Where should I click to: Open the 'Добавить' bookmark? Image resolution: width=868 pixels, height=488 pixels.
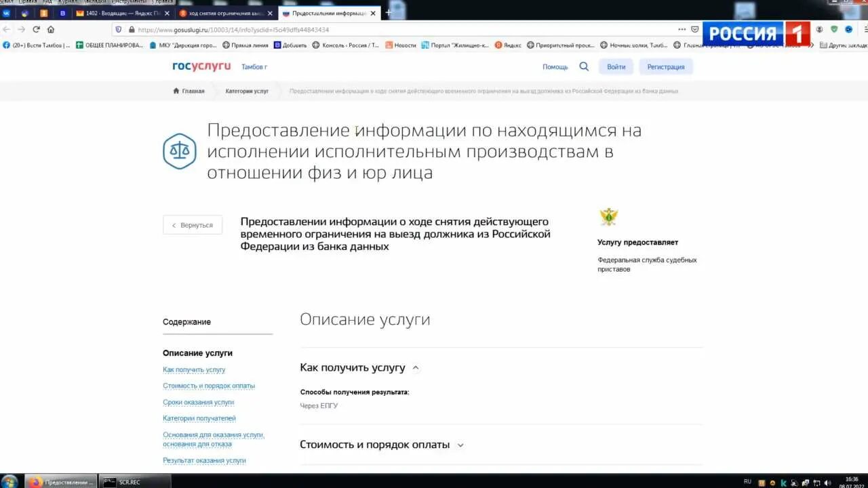[290, 45]
